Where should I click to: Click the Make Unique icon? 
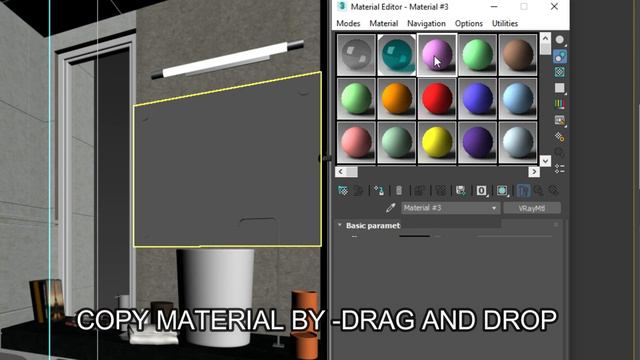coord(440,191)
